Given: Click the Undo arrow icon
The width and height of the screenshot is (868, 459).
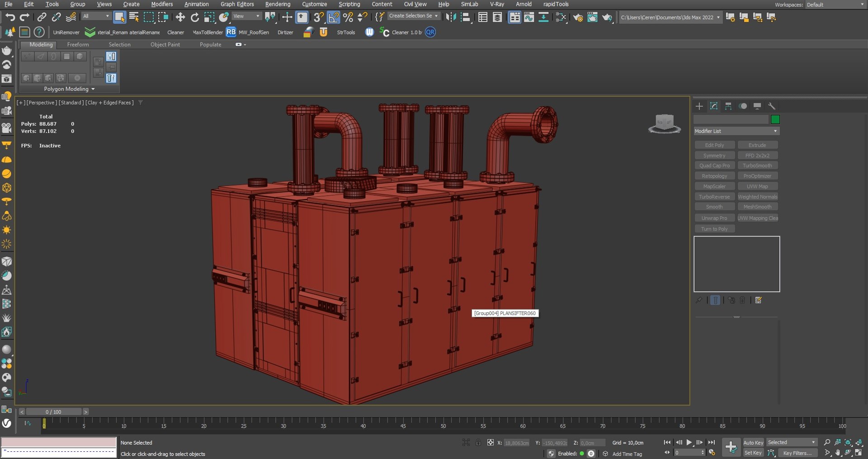Looking at the screenshot, I should 10,17.
